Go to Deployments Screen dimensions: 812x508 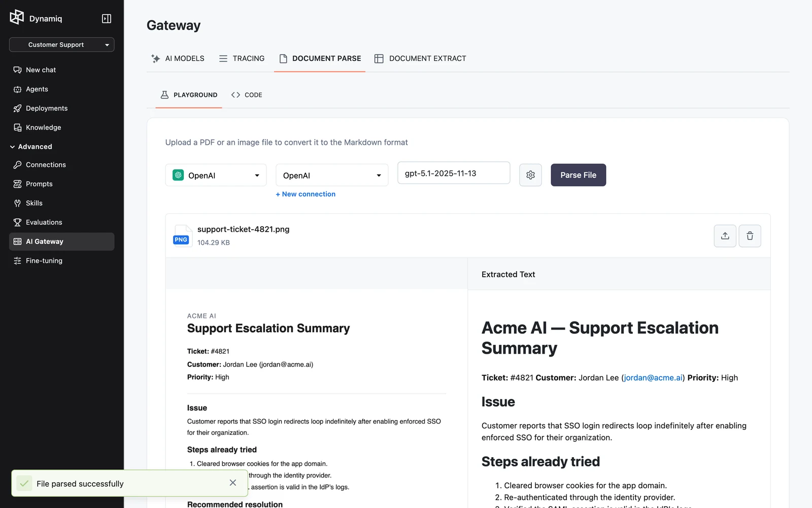tap(61, 108)
